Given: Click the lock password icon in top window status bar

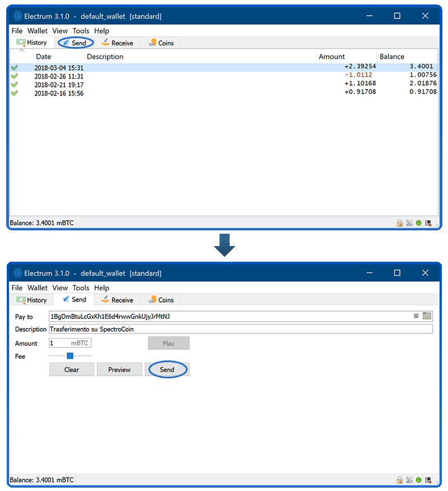Looking at the screenshot, I should 399,223.
